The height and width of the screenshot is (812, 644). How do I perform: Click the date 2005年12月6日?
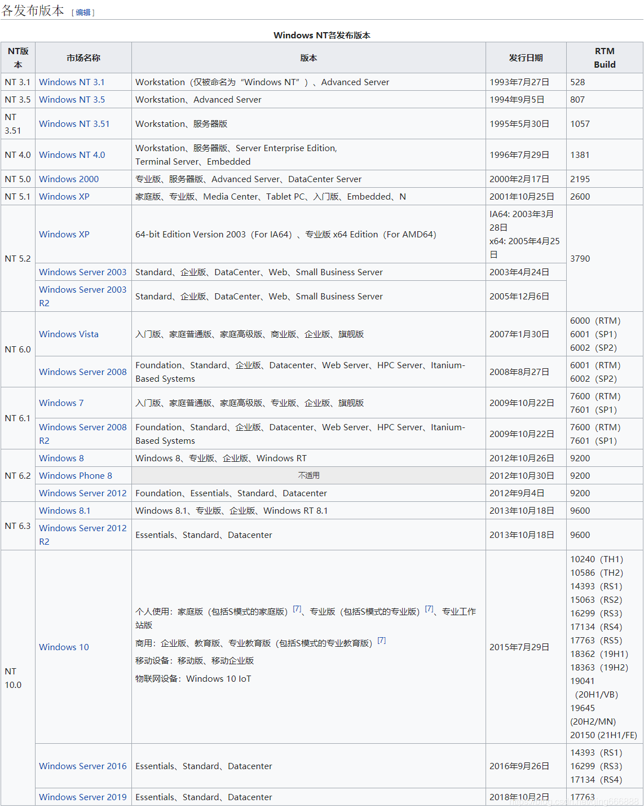click(519, 296)
